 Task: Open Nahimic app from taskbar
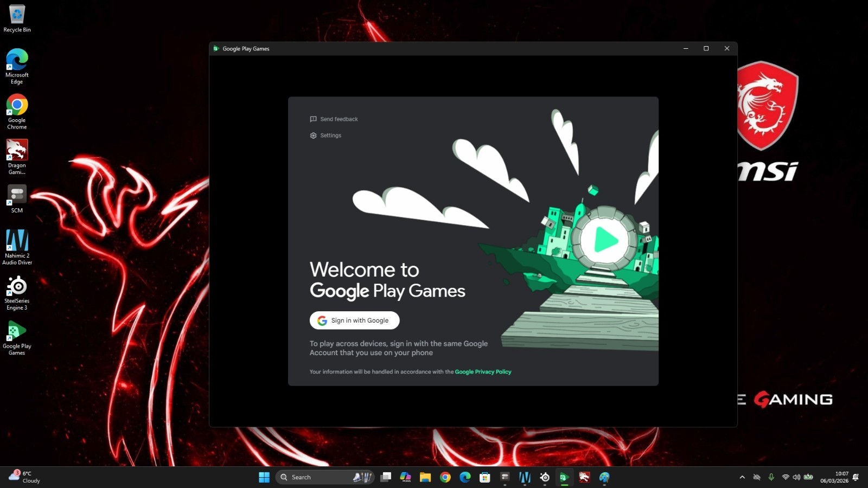pyautogui.click(x=525, y=477)
